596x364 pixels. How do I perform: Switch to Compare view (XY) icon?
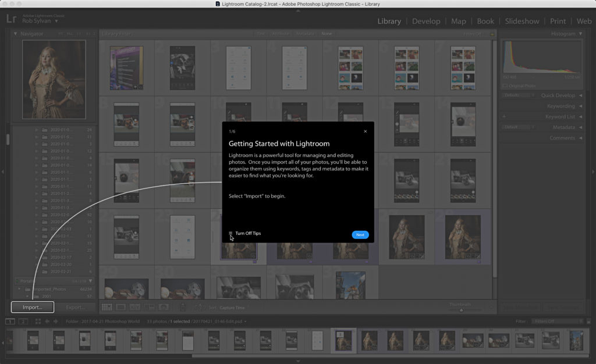point(135,307)
